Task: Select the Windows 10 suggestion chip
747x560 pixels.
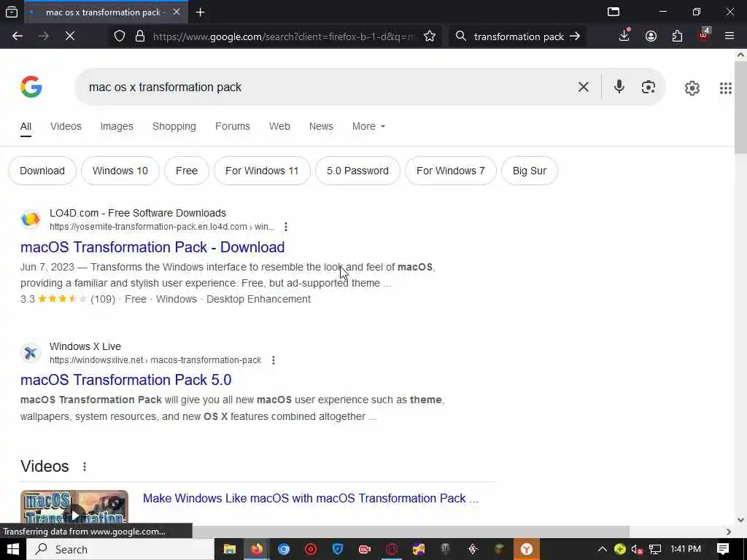Action: tap(120, 171)
